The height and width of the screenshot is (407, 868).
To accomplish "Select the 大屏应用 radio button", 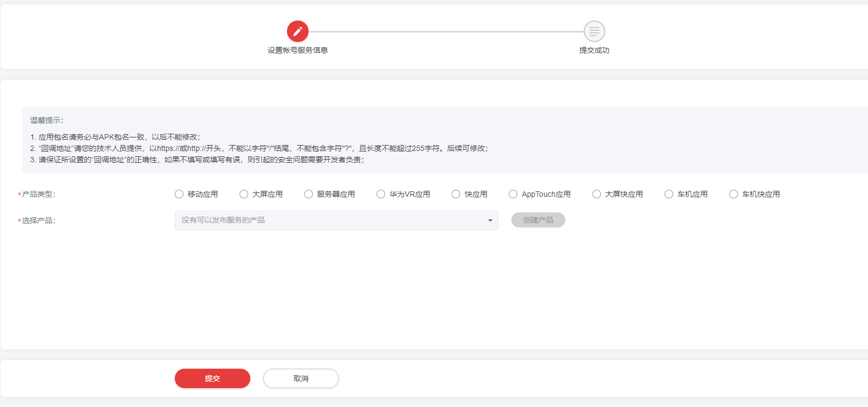I will tap(244, 194).
